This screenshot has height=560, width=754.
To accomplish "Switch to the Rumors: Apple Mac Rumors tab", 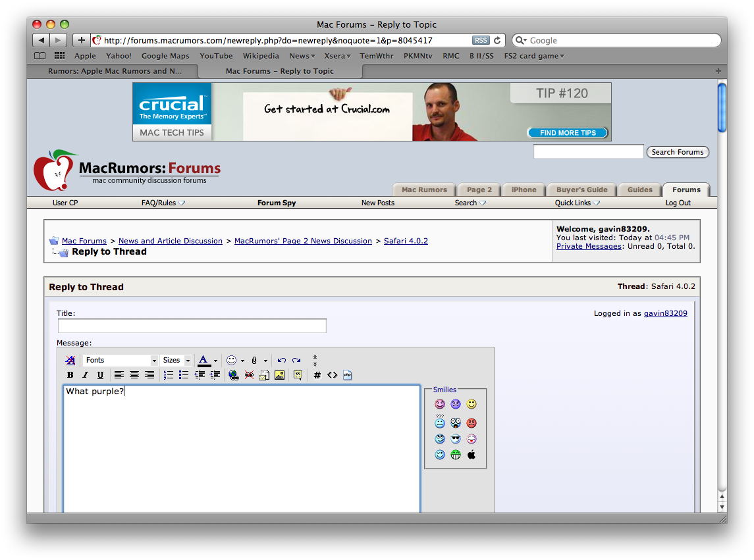I will tap(115, 71).
